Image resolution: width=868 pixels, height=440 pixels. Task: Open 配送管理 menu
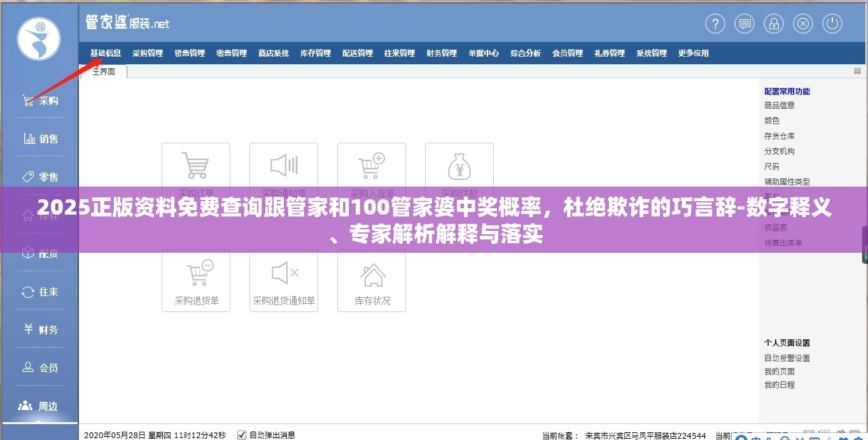[358, 53]
